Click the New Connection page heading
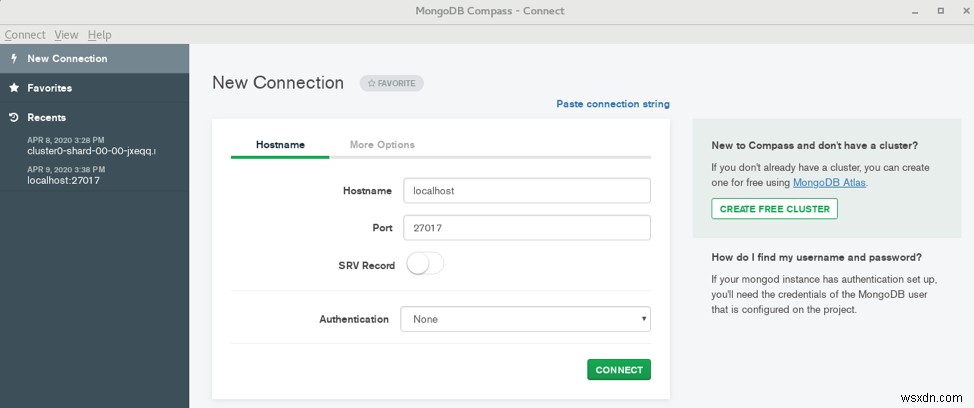 point(278,83)
